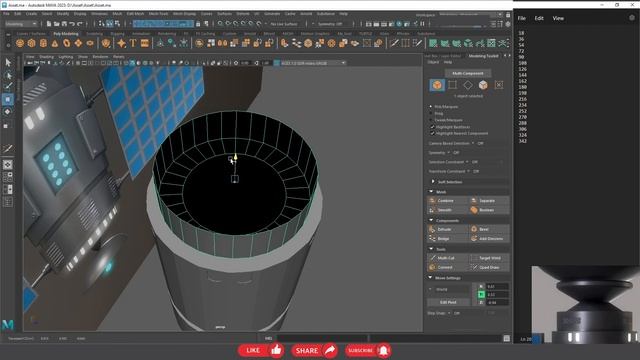Switch to the Poly Modeling shelf tab
This screenshot has width=640, height=360.
click(x=66, y=34)
